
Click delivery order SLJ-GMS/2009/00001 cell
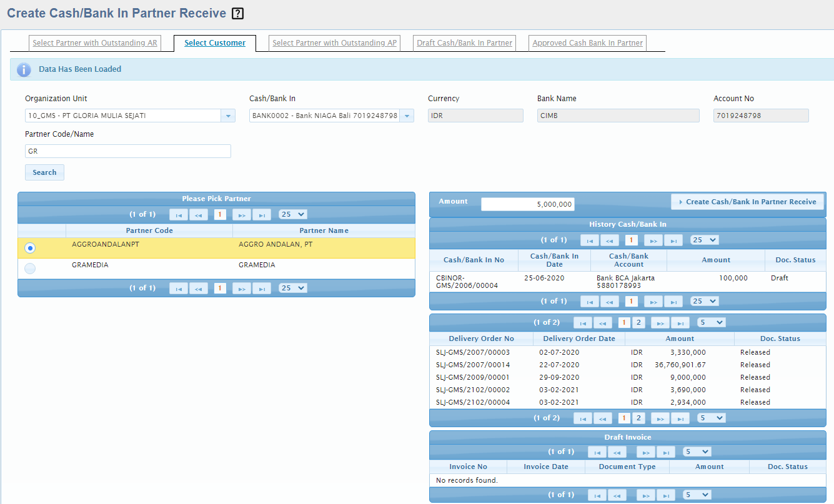coord(473,377)
